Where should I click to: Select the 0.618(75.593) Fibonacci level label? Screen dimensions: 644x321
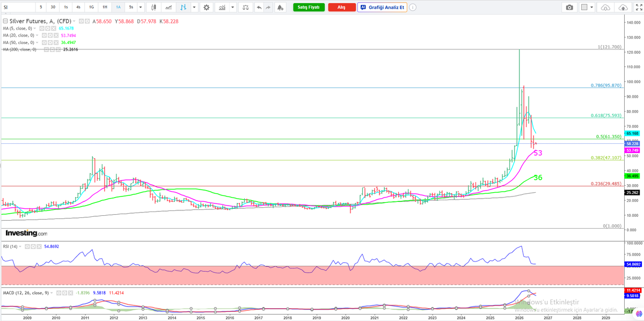pyautogui.click(x=606, y=115)
